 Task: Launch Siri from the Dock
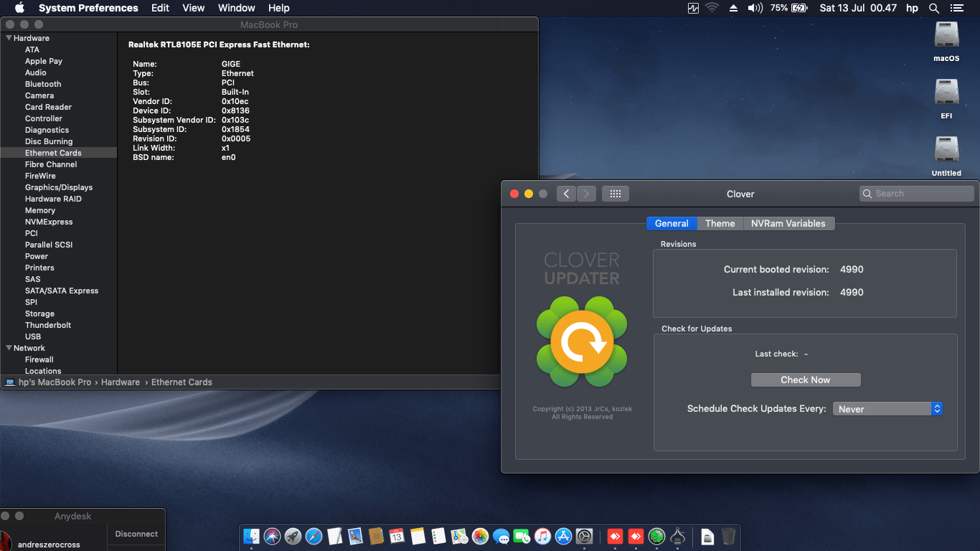pyautogui.click(x=272, y=536)
